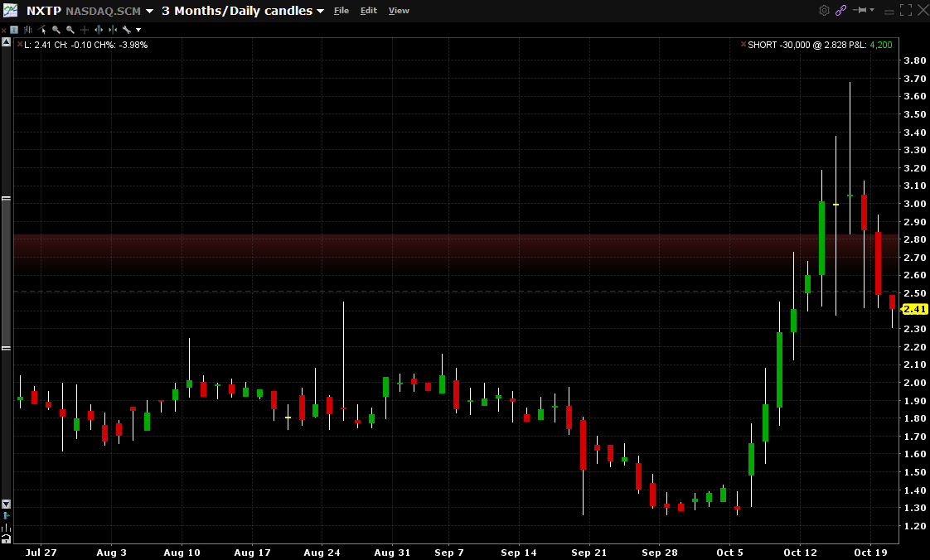Click the small bars icon at bottom left
Viewport: 930px width, 560px height.
(x=6, y=528)
